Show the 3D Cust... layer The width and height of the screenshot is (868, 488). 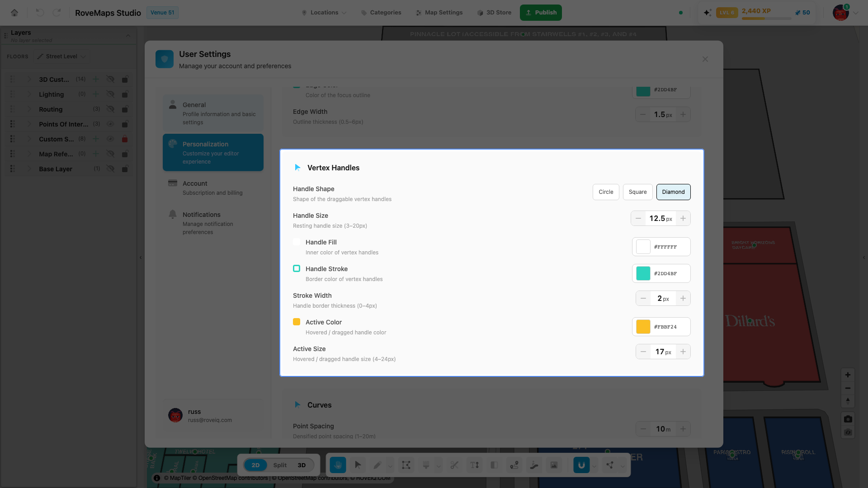pyautogui.click(x=110, y=79)
